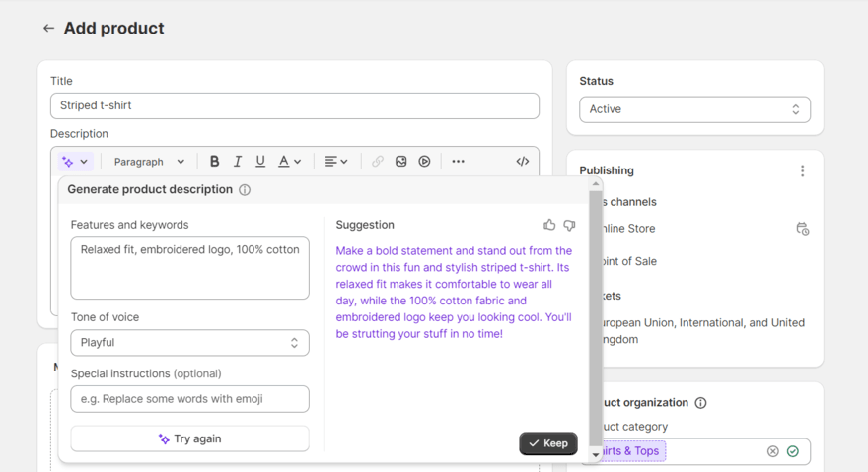
Task: Click the purple suggestion paragraph text
Action: pos(454,292)
